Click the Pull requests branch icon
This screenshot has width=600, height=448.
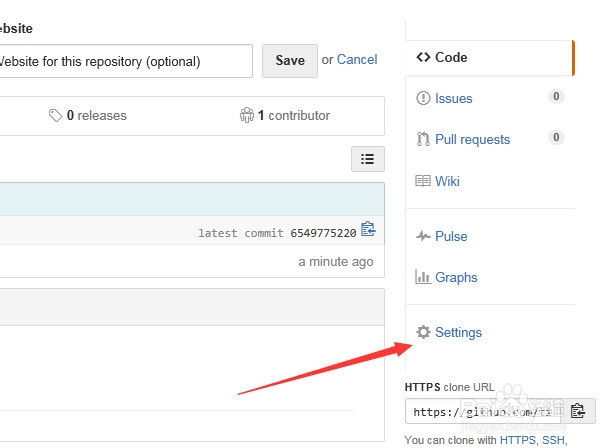(423, 139)
